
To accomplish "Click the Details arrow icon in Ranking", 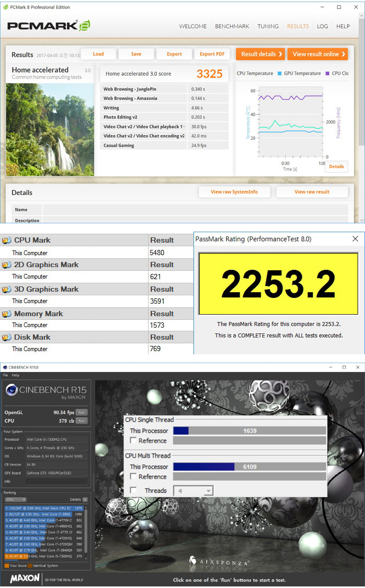I will pos(85,499).
